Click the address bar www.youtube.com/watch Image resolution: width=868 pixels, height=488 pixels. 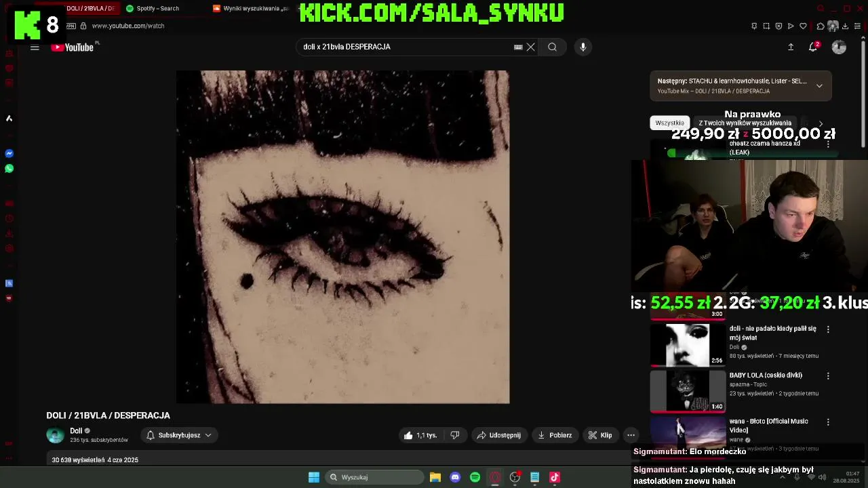pyautogui.click(x=128, y=26)
